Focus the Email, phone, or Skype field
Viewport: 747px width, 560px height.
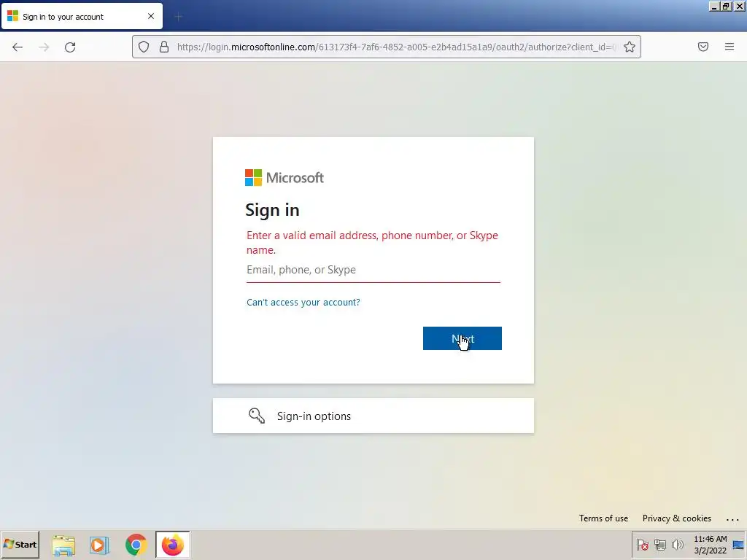pyautogui.click(x=373, y=270)
